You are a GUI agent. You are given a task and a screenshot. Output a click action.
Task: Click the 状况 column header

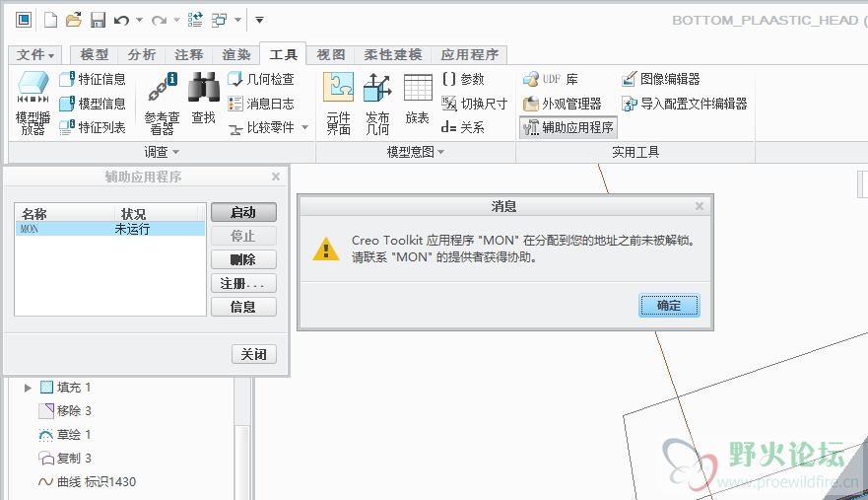(156, 213)
